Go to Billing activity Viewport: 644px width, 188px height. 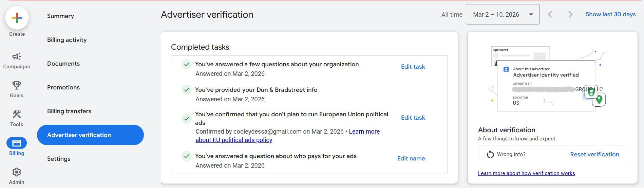pyautogui.click(x=67, y=40)
